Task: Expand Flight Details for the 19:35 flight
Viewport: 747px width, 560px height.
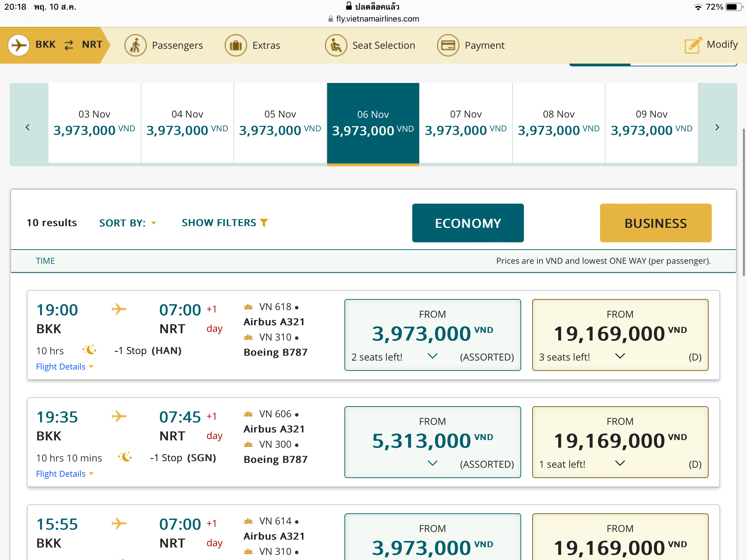Action: point(65,474)
